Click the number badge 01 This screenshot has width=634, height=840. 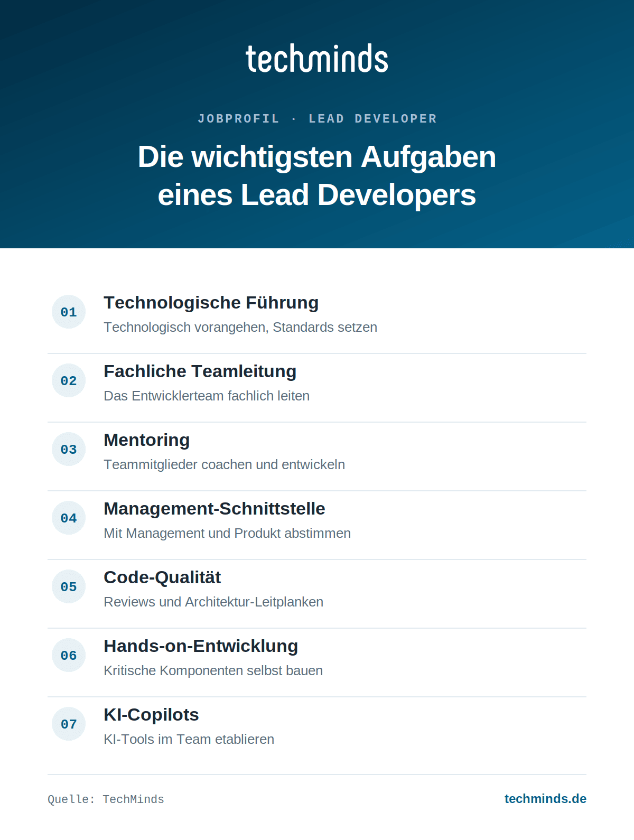[69, 312]
